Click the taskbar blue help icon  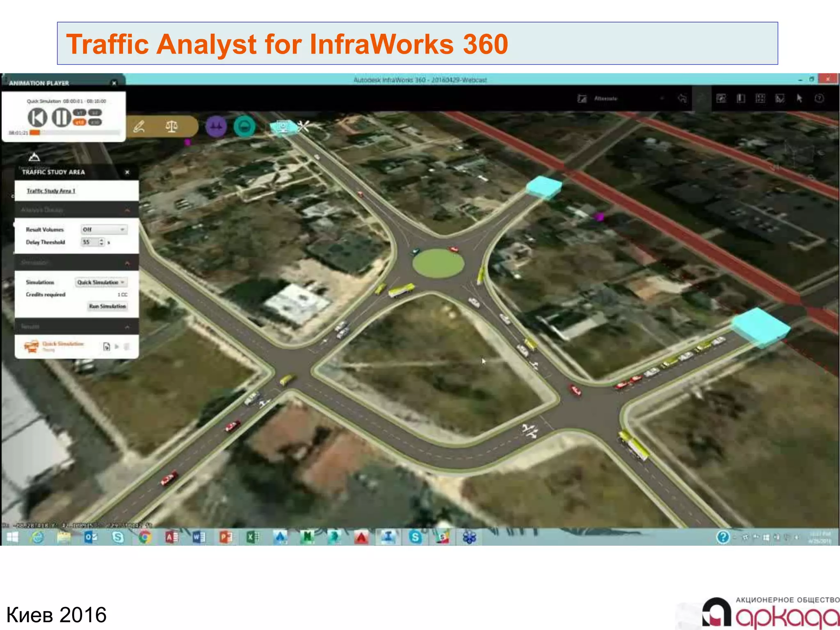tap(723, 537)
